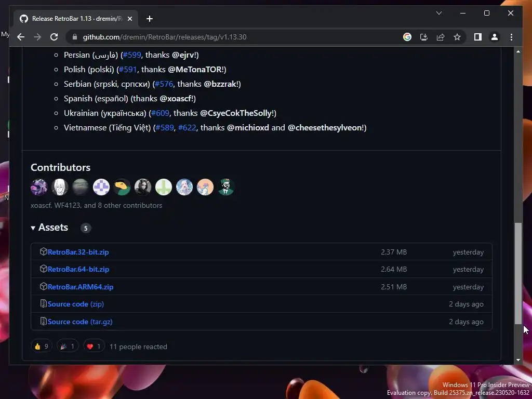Reload the RetroBar release page

54,37
